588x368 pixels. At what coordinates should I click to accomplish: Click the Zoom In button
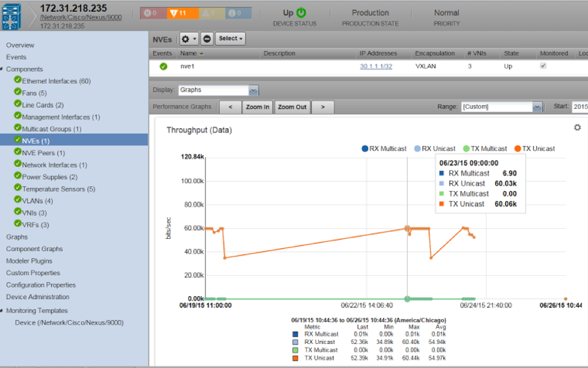point(257,107)
